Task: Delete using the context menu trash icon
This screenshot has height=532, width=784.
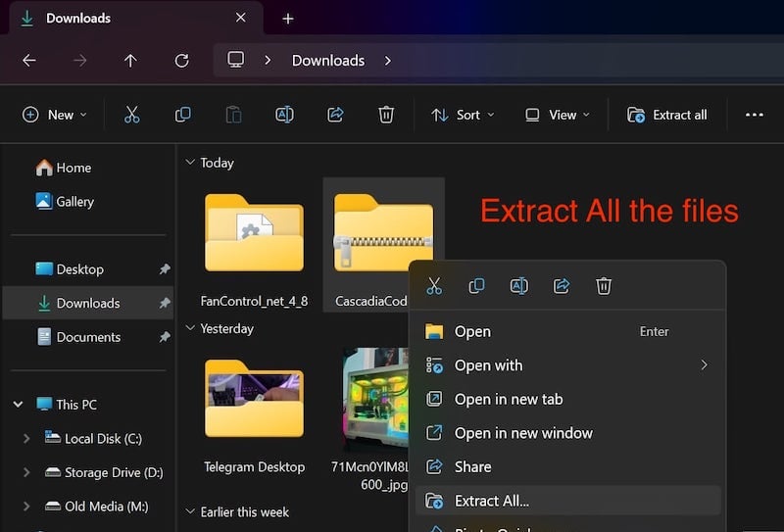Action: click(604, 286)
